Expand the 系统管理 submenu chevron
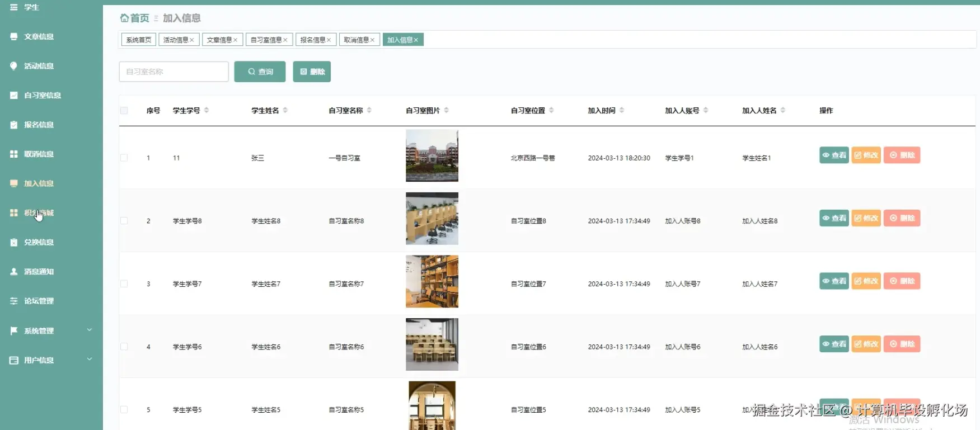Viewport: 980px width, 430px height. [90, 330]
